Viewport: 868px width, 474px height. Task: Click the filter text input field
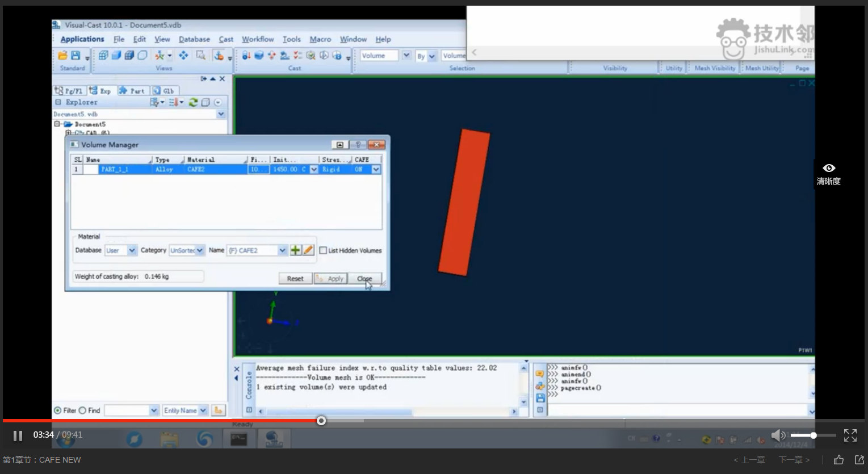pyautogui.click(x=127, y=410)
